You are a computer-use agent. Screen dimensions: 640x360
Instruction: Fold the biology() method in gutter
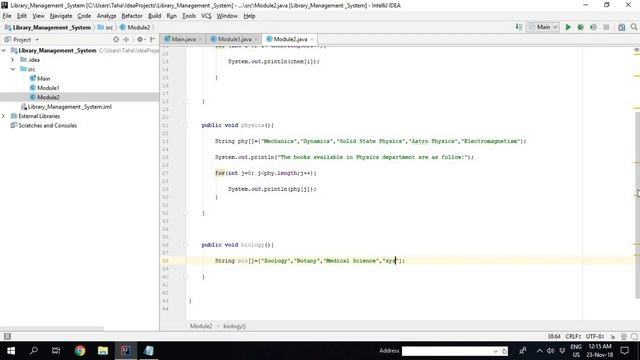point(185,245)
